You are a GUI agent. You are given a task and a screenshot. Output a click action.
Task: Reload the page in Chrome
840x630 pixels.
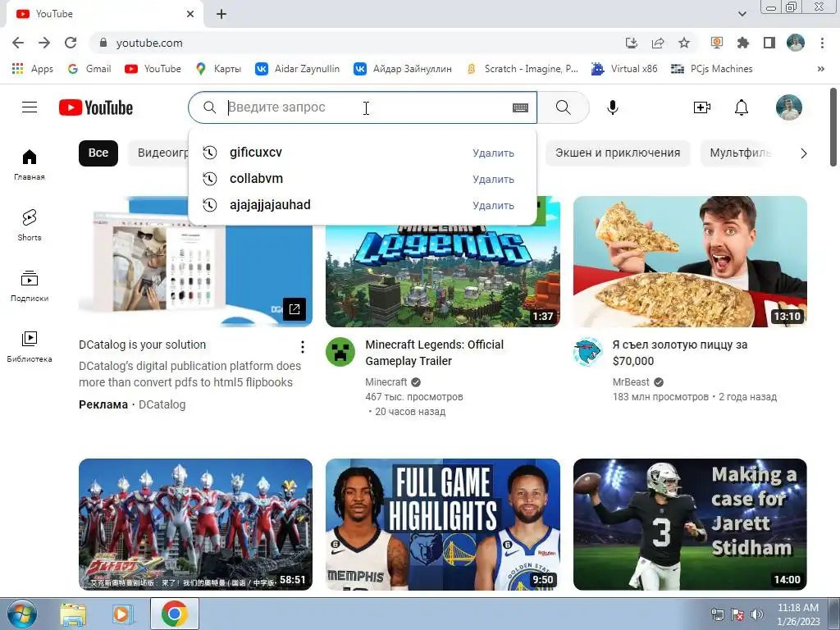tap(71, 43)
